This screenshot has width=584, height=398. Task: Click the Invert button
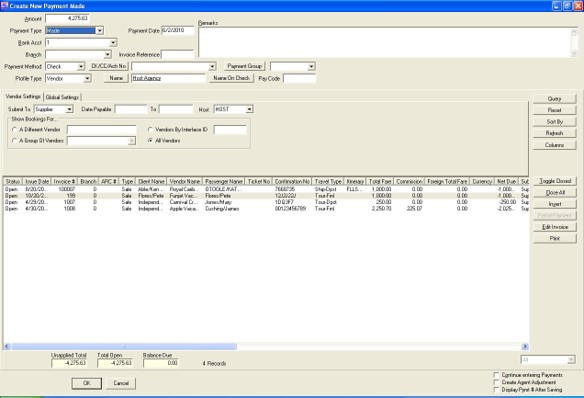click(x=555, y=204)
